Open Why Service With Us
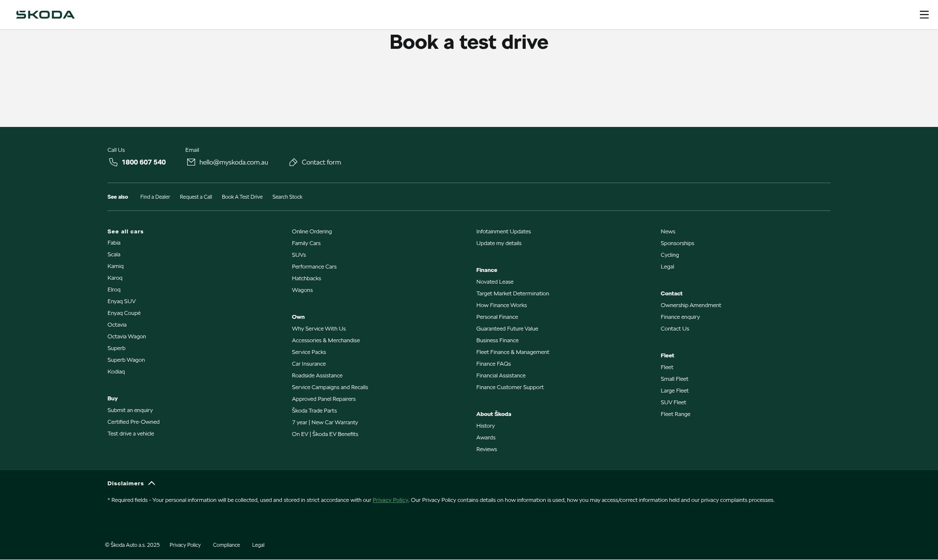The width and height of the screenshot is (938, 560). pyautogui.click(x=319, y=329)
